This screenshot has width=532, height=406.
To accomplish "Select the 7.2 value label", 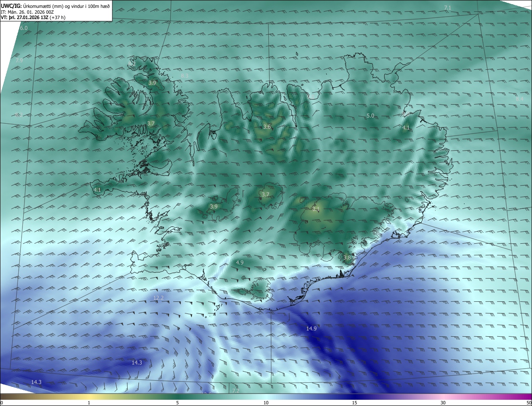I will tap(236, 391).
